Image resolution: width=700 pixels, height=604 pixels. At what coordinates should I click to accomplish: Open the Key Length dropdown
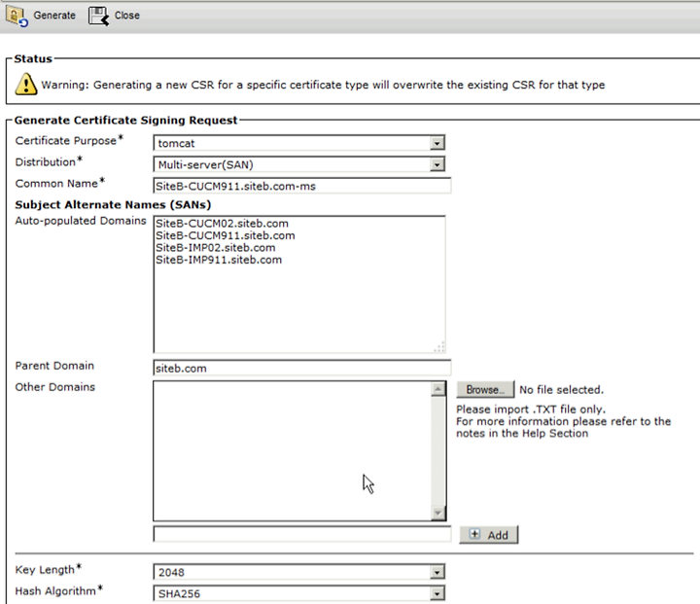[299, 572]
